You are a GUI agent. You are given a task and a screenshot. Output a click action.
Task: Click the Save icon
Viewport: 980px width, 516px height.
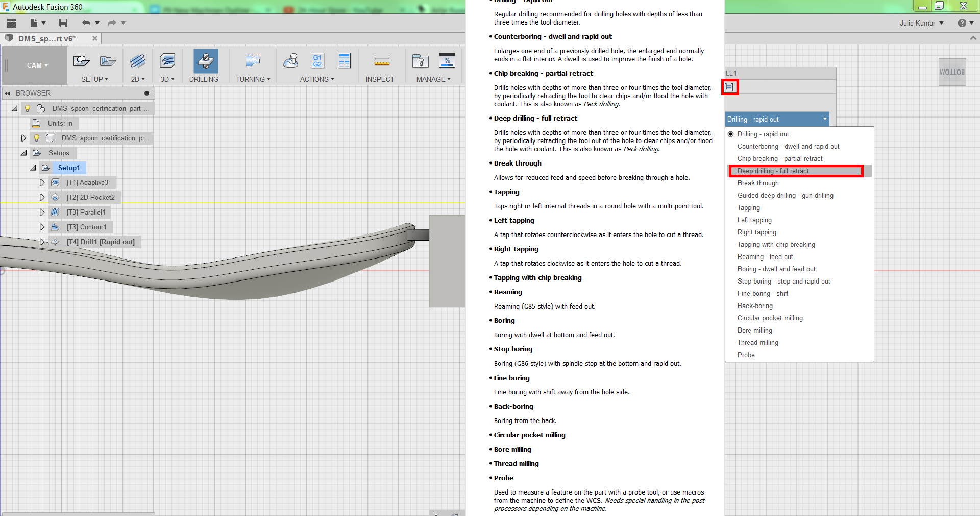tap(63, 23)
